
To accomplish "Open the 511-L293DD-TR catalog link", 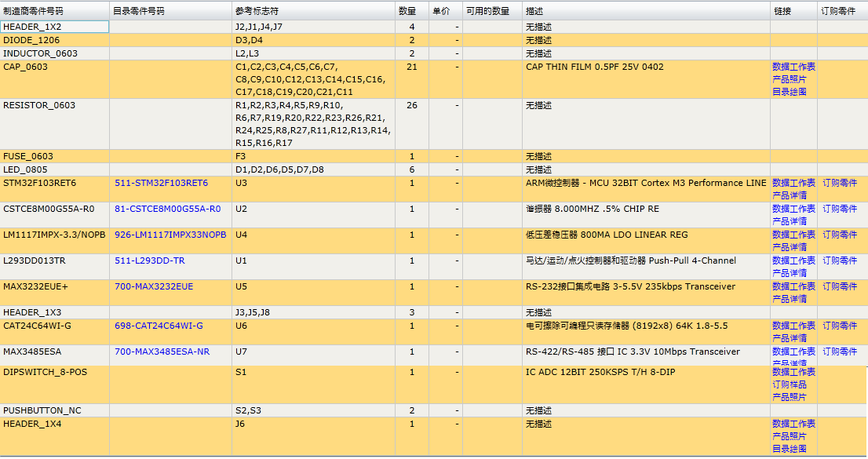I will tap(149, 260).
